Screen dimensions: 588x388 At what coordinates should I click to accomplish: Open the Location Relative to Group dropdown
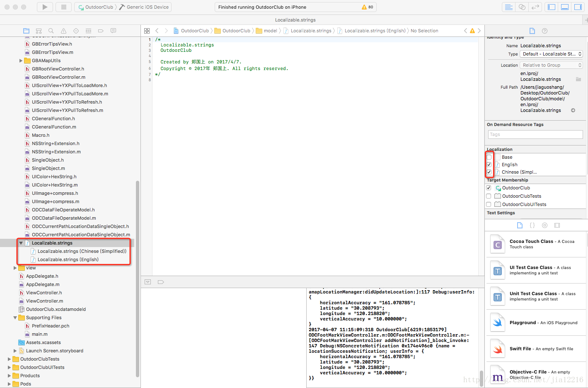point(552,65)
